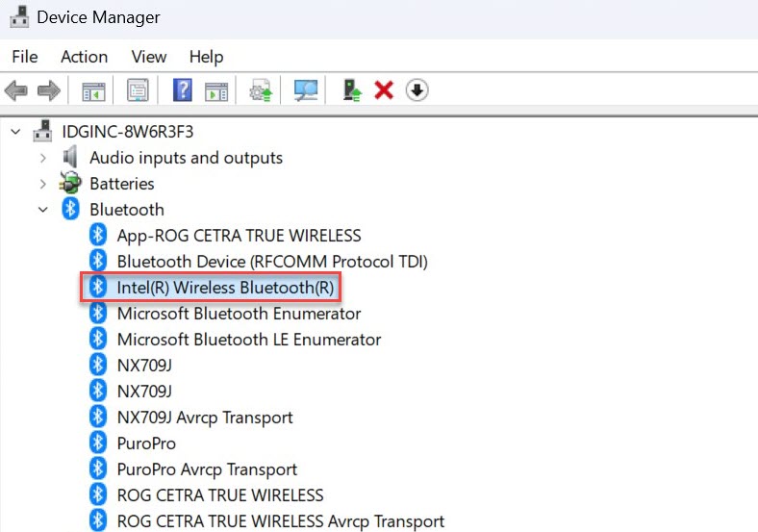Collapse the Bluetooth category
This screenshot has width=758, height=532.
click(x=43, y=210)
